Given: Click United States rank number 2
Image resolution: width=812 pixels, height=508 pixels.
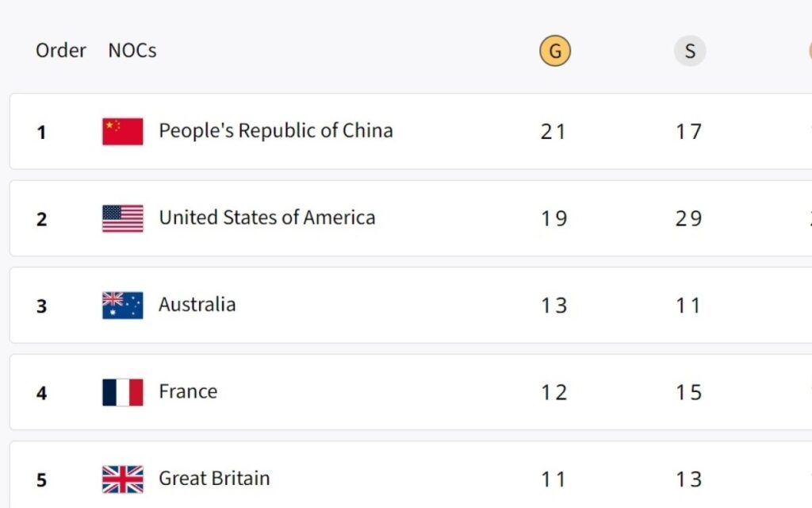Looking at the screenshot, I should pyautogui.click(x=42, y=219).
